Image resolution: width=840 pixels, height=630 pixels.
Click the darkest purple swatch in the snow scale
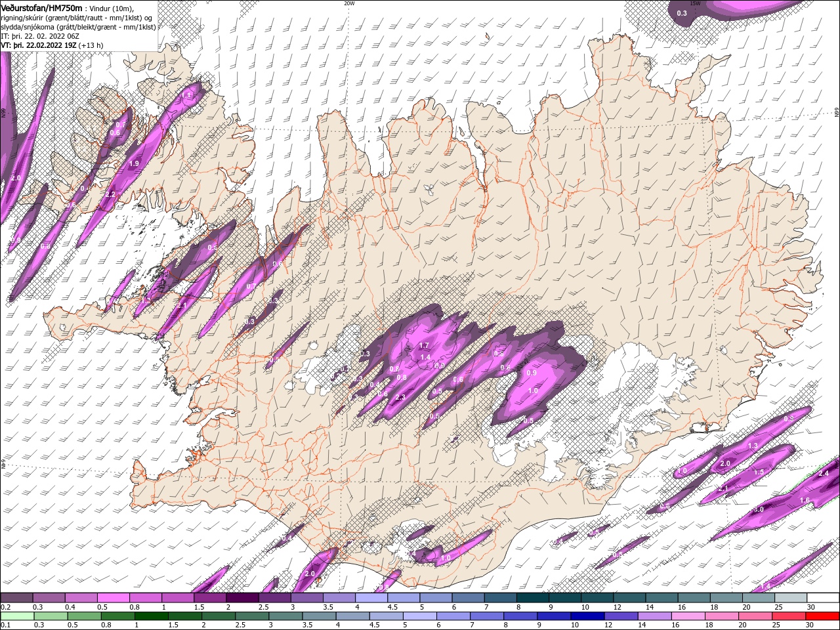[x=242, y=598]
